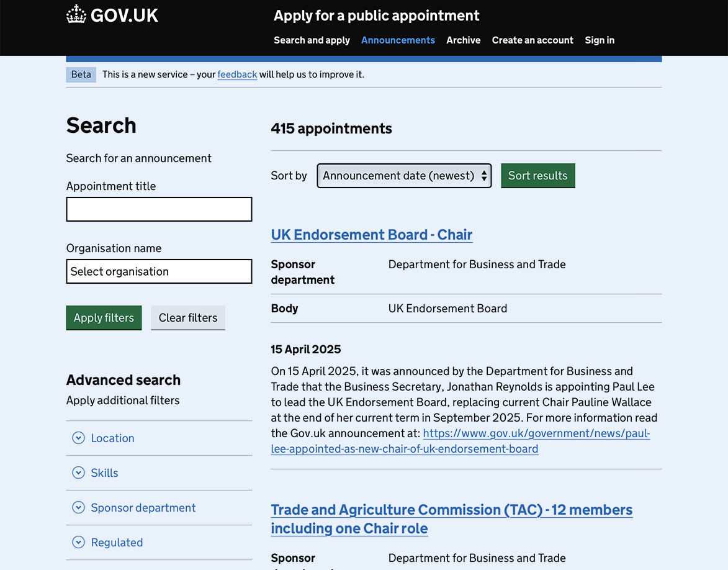728x570 pixels.
Task: Expand the Location filter section
Action: coord(112,438)
